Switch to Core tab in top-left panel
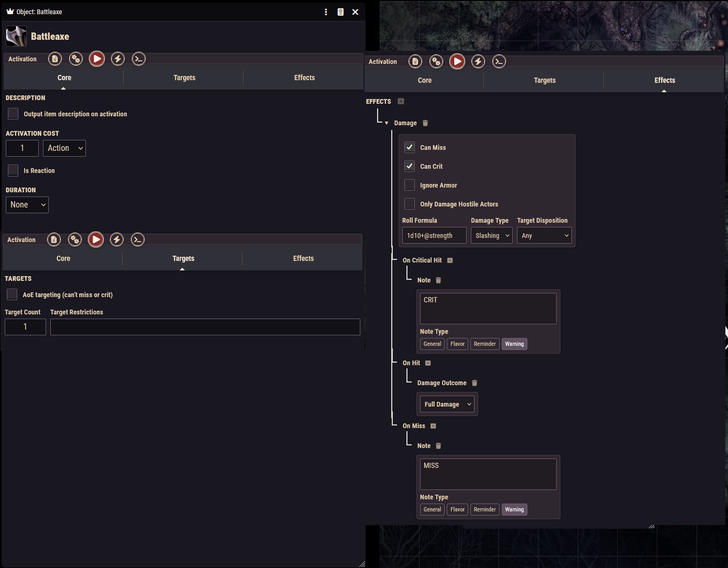The width and height of the screenshot is (728, 568). coord(64,78)
